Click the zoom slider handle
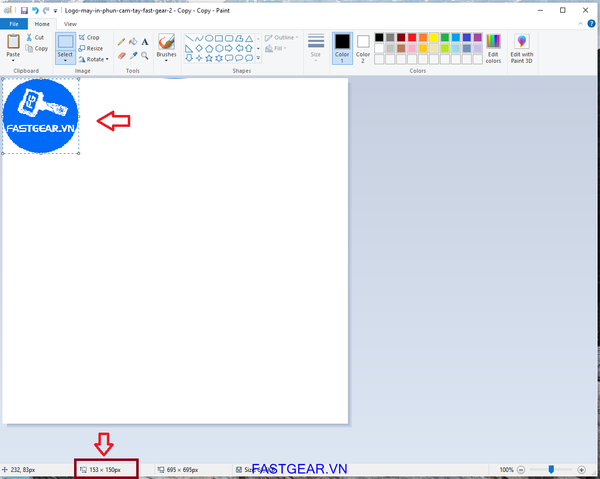600x479 pixels. tap(551, 469)
